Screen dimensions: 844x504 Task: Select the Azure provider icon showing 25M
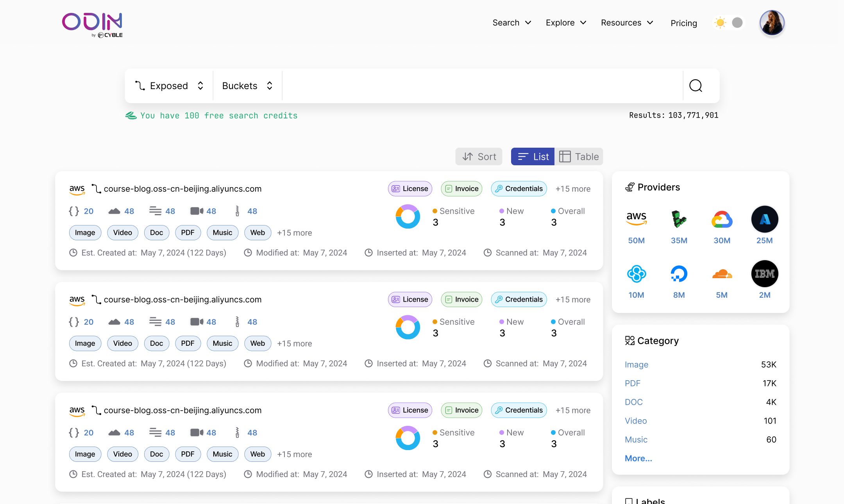coord(765,219)
